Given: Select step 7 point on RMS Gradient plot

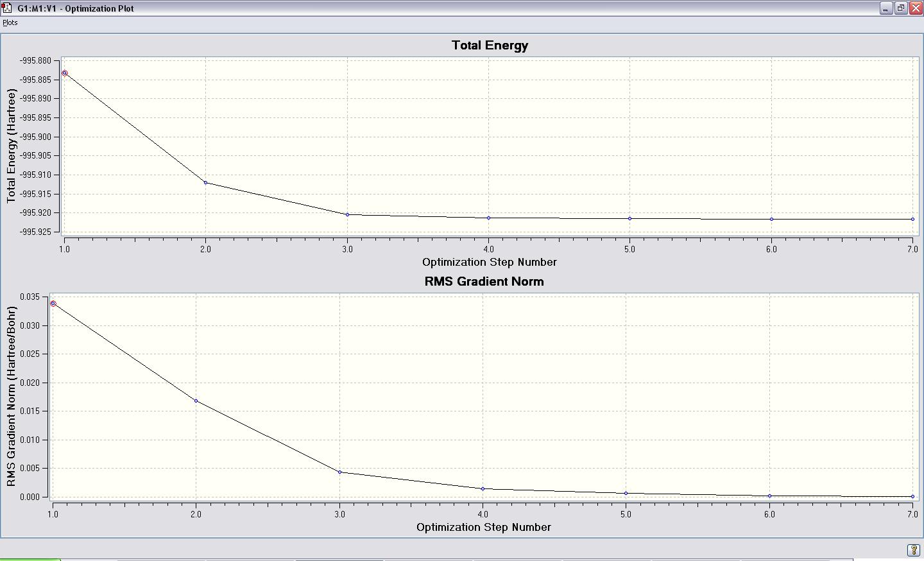Looking at the screenshot, I should click(912, 496).
